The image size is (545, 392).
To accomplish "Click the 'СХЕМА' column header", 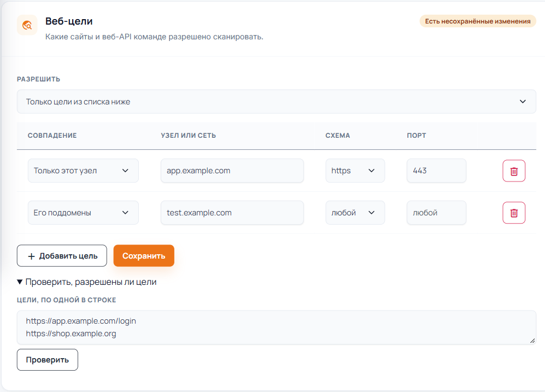I will click(337, 136).
